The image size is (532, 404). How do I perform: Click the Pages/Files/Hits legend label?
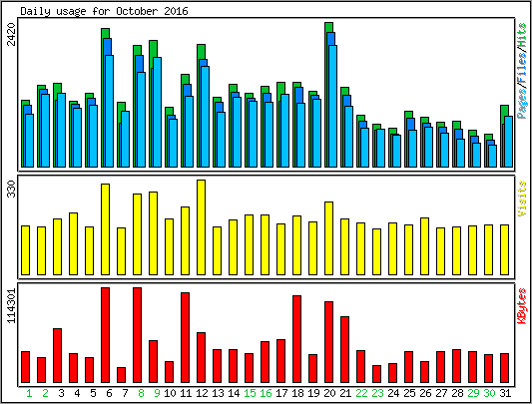[x=522, y=71]
